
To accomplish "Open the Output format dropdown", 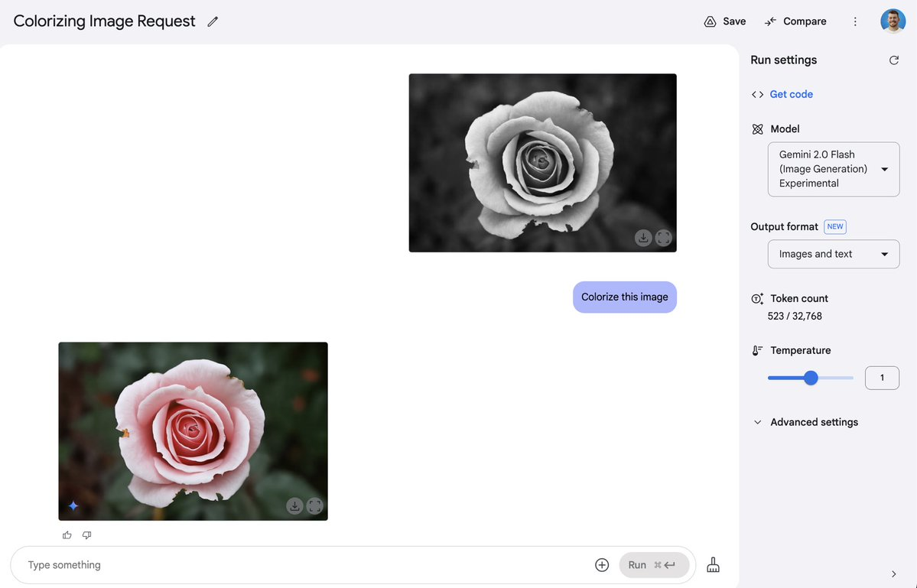I will coord(834,255).
